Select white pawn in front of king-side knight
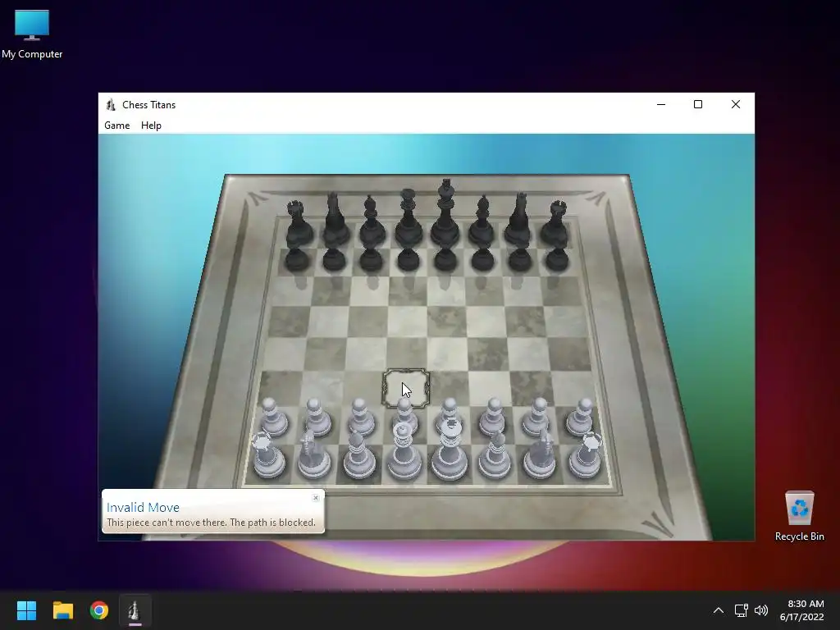840x630 pixels. [x=537, y=417]
